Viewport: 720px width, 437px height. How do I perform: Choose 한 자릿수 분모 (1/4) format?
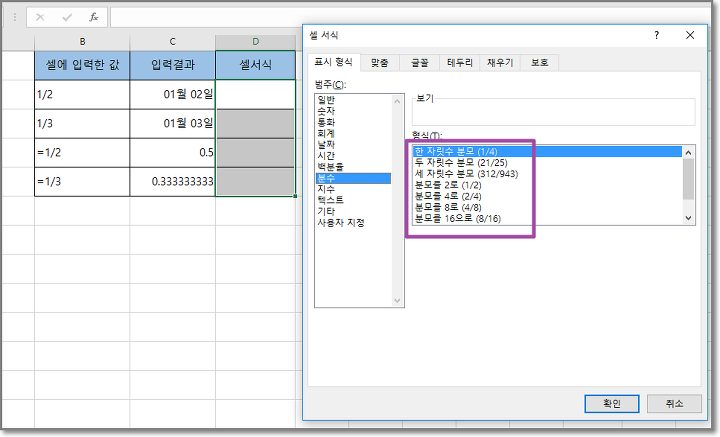pos(547,151)
